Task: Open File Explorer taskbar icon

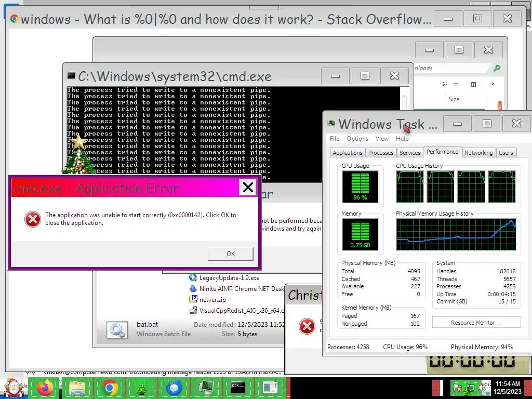Action: [77, 388]
